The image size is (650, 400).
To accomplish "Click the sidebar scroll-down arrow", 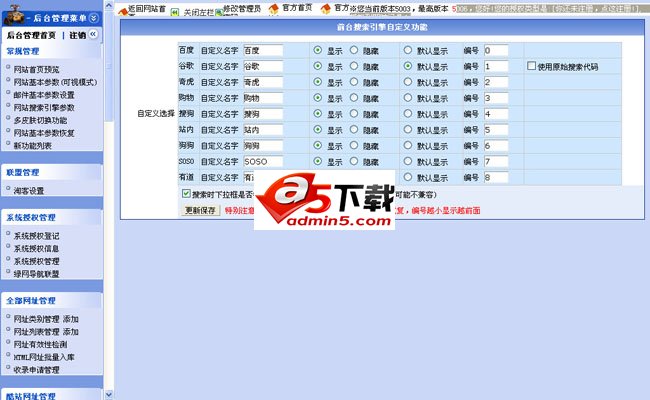I will 109,395.
